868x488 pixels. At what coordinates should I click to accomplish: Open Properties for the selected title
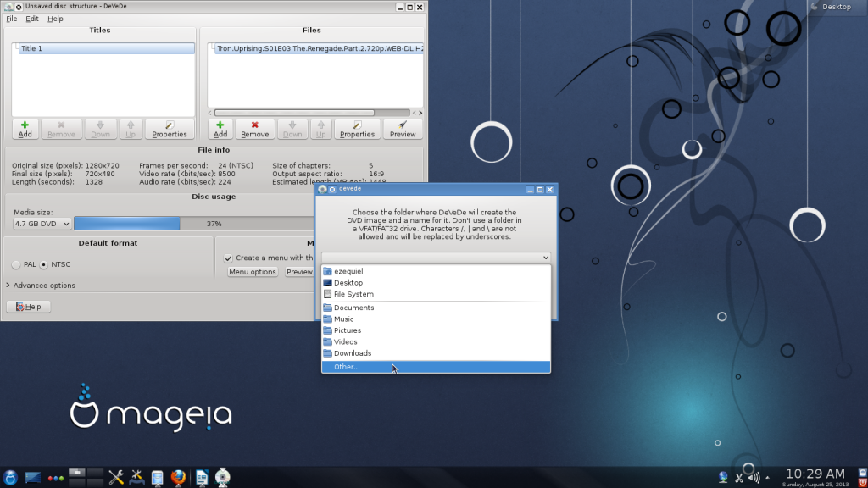170,130
